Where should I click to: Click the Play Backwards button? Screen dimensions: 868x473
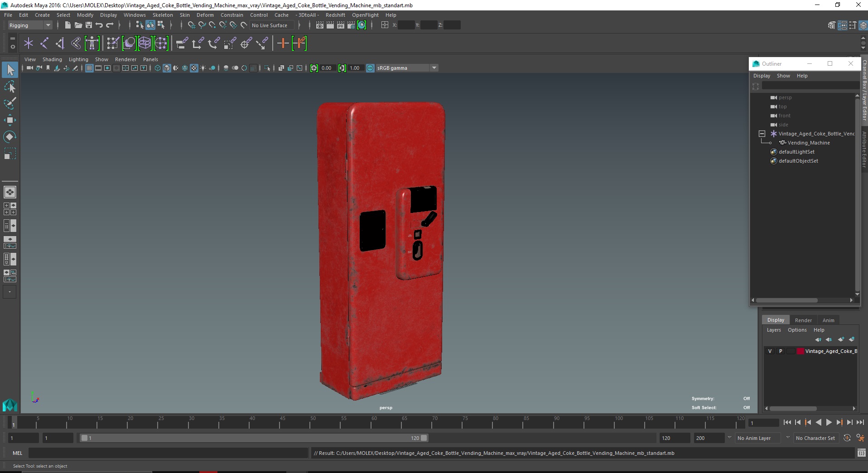click(x=818, y=422)
